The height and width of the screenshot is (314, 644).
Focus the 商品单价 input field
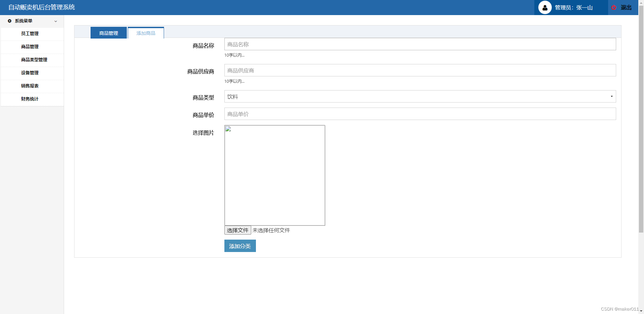(420, 114)
